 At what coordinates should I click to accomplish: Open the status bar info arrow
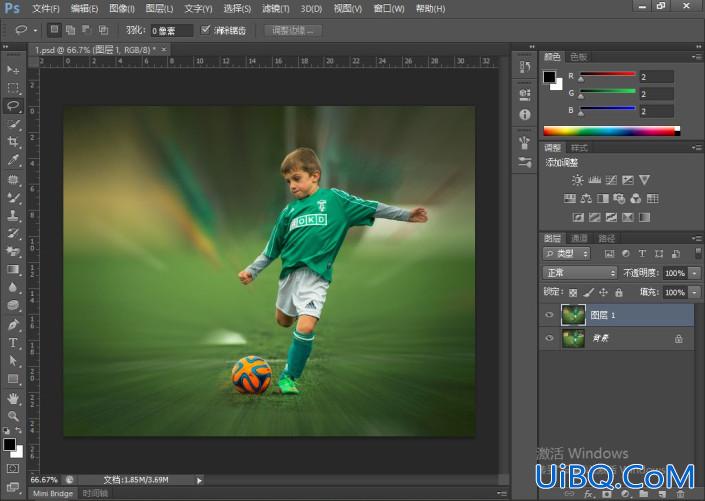[199, 481]
